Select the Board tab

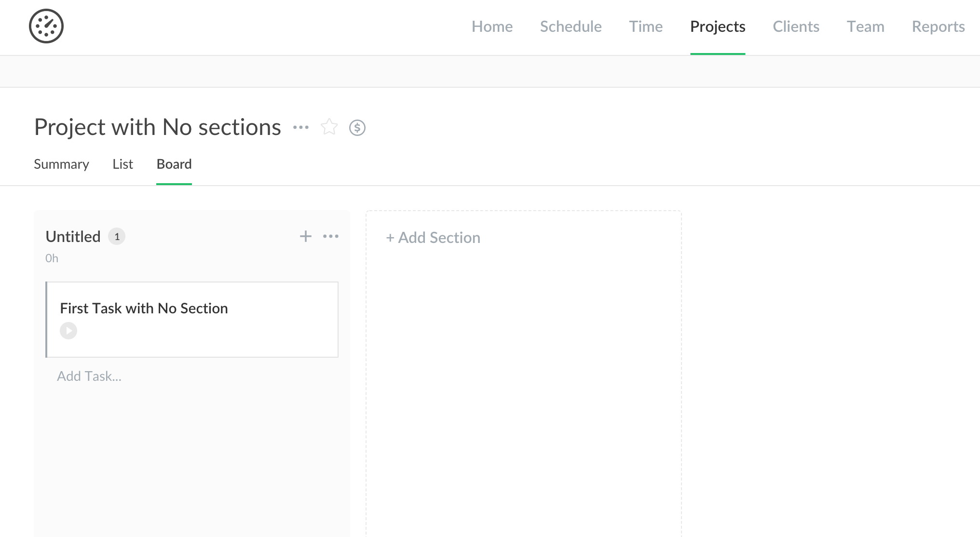pyautogui.click(x=174, y=164)
